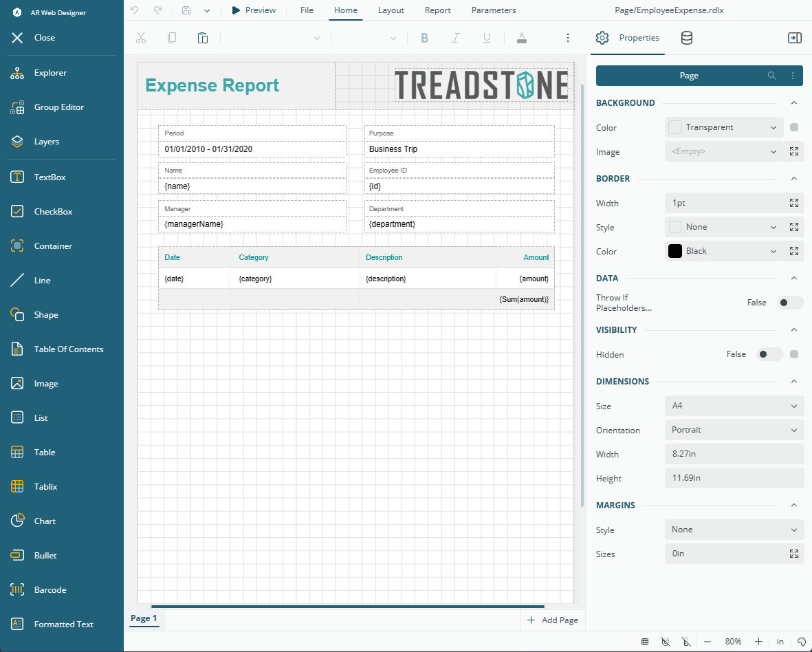Open the toolbar more-options ellipsis
This screenshot has height=652, width=812.
coord(567,38)
